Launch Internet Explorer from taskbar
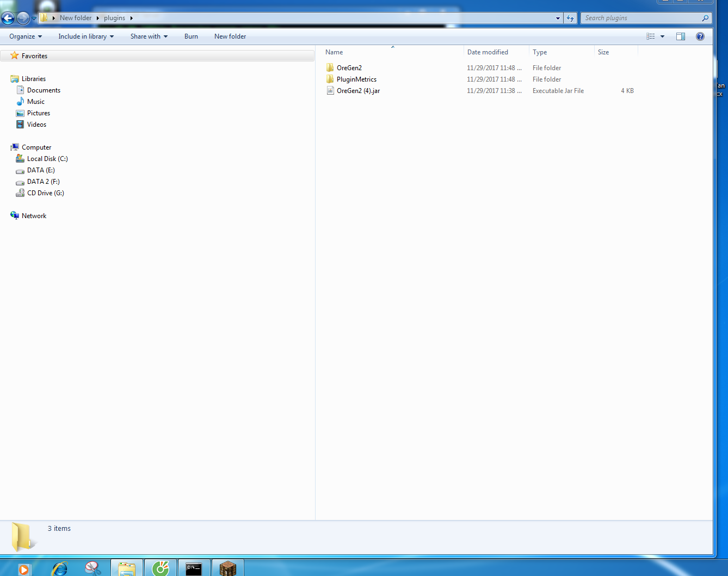This screenshot has height=576, width=728. 59,568
